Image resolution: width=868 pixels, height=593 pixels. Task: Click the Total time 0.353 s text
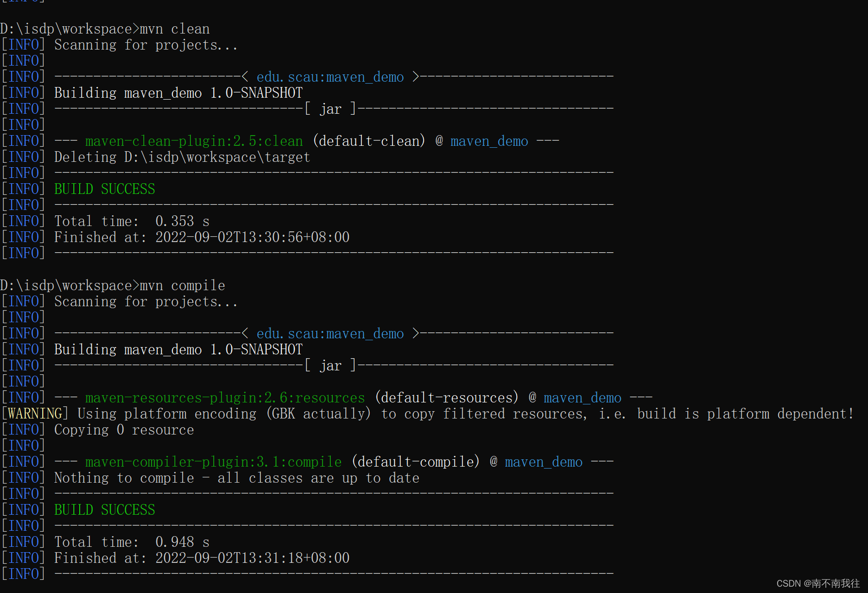[x=131, y=221]
